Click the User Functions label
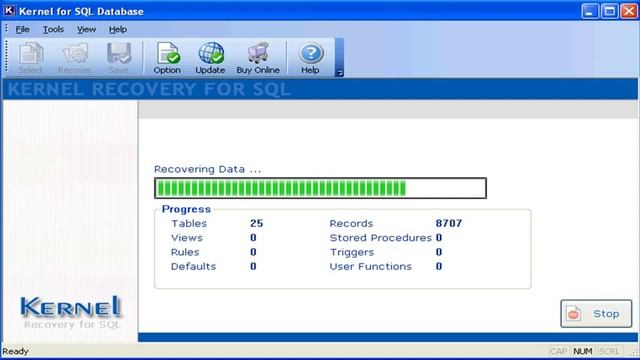This screenshot has width=640, height=360. 371,266
